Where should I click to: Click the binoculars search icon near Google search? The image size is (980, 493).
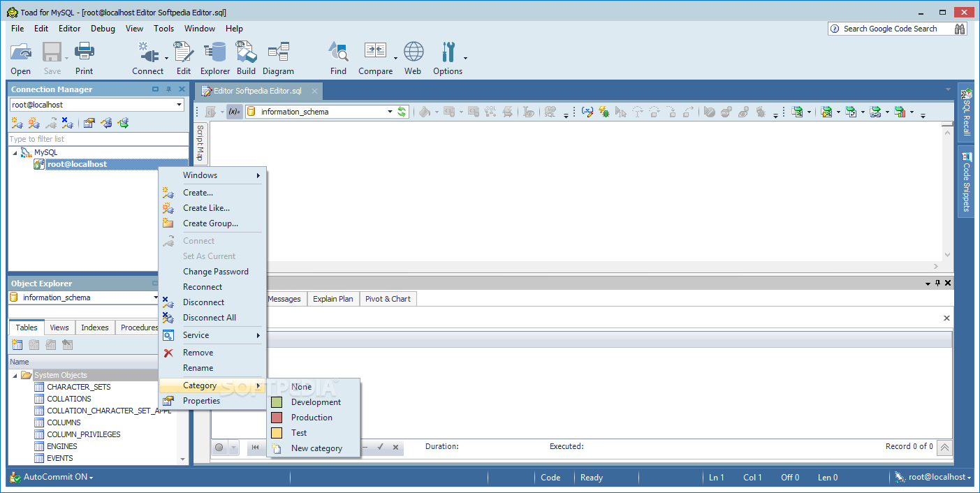[960, 29]
